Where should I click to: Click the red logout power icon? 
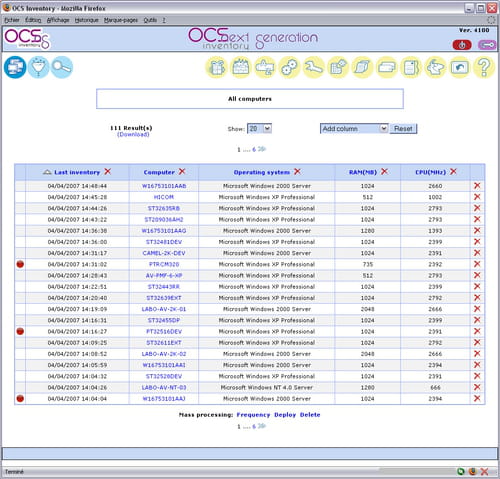(462, 45)
